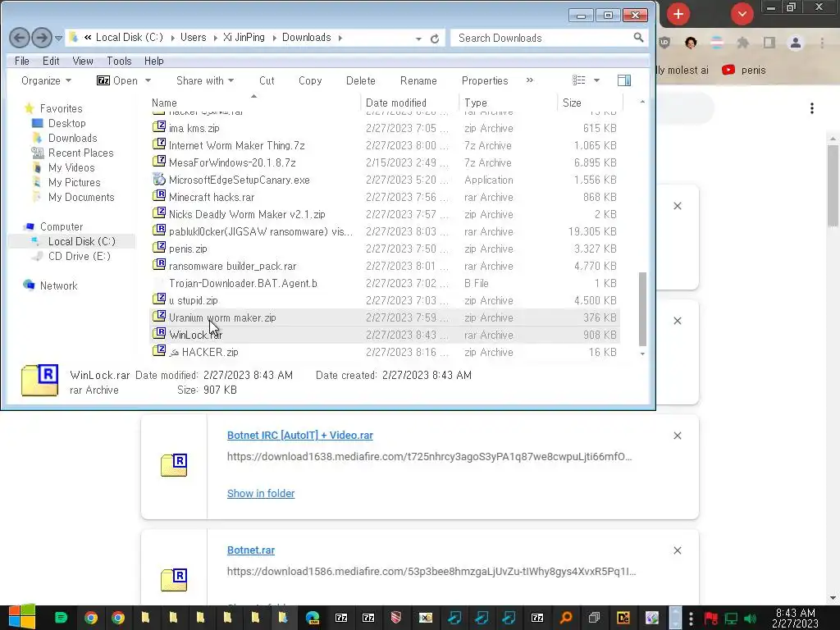Select CD Drive (E:) in navigation pane
The height and width of the screenshot is (630, 840).
coord(80,256)
